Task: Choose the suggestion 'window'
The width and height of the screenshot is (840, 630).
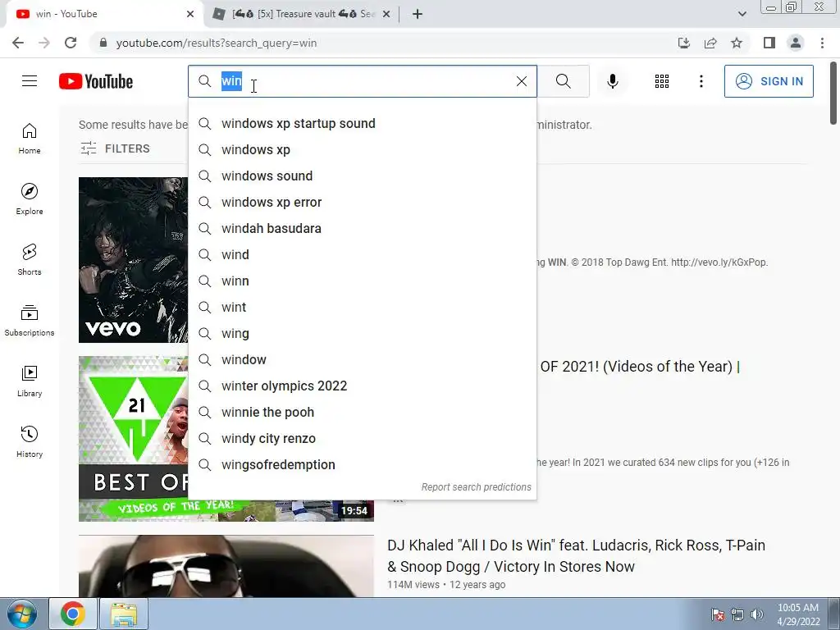Action: (x=362, y=359)
